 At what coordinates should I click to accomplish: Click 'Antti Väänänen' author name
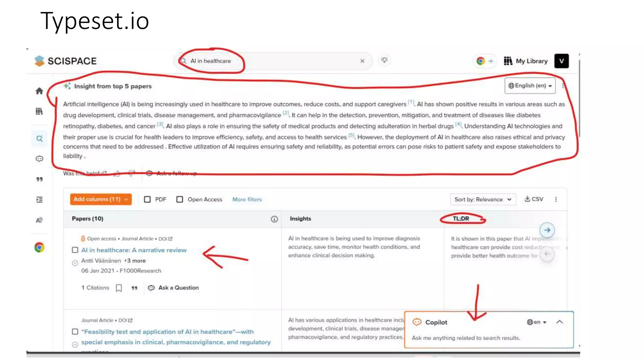[101, 261]
